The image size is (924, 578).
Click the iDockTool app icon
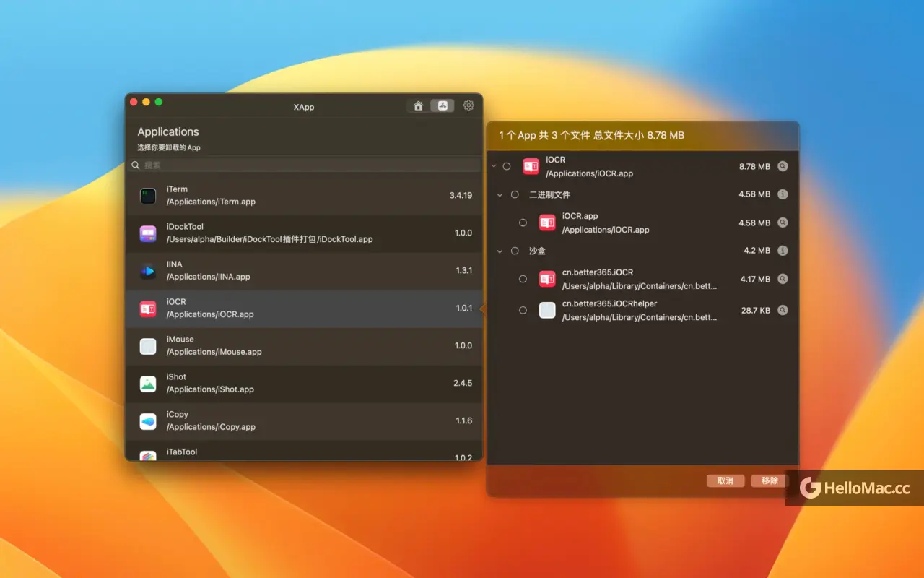click(x=148, y=233)
